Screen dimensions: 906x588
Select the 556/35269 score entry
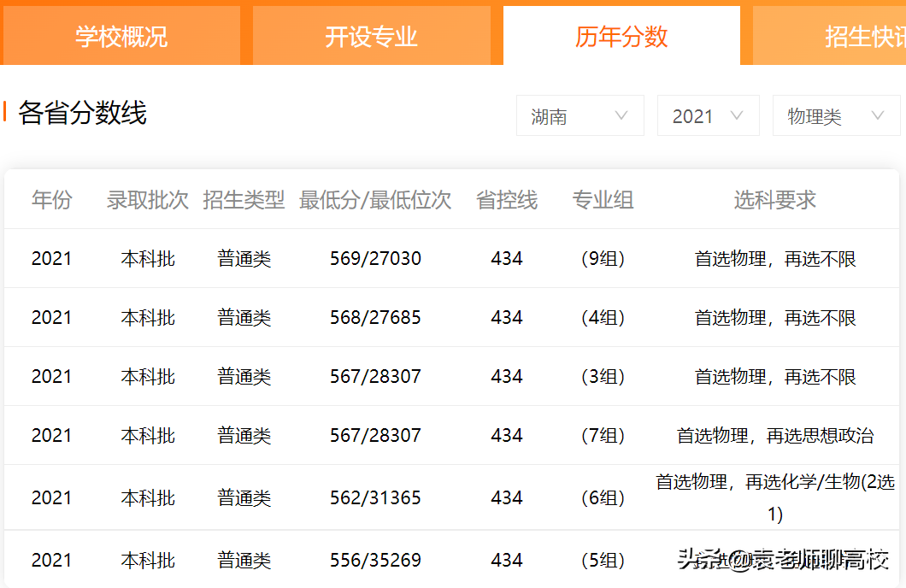coord(374,560)
